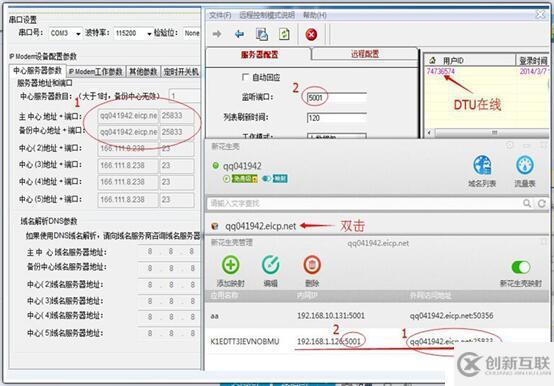The width and height of the screenshot is (554, 386).
Task: Select the K1EDTT3IEVNOBMU mapping row
Action: click(x=377, y=341)
